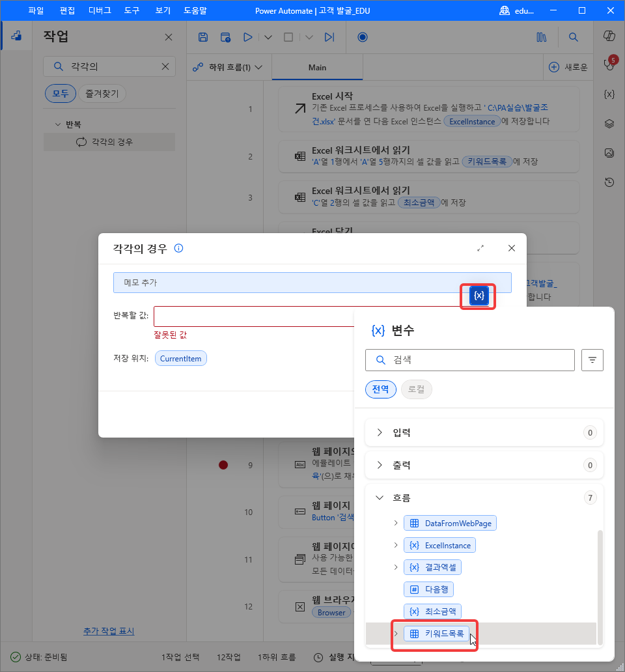Image resolution: width=625 pixels, height=672 pixels.
Task: Run the flow with play icon
Action: click(247, 37)
